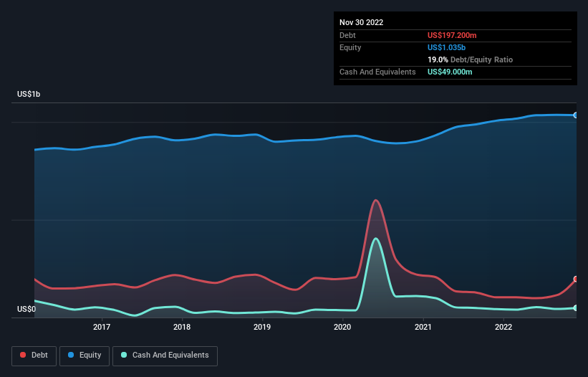Click the 19.0% Debt/Equity Ratio text
This screenshot has width=588, height=377.
[x=470, y=59]
